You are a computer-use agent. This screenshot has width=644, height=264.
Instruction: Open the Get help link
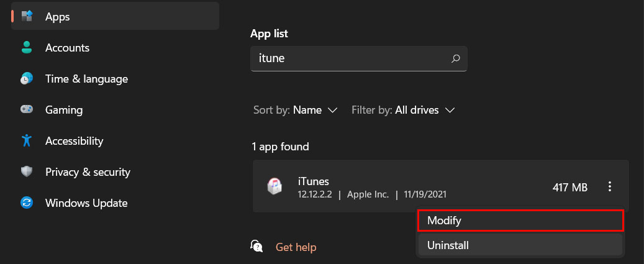coord(296,247)
